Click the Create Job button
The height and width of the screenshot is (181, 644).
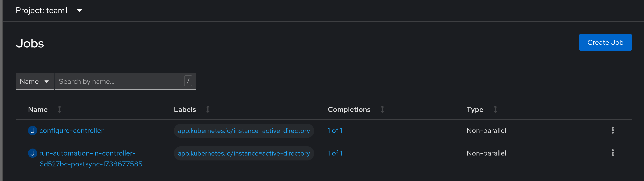[x=605, y=43]
